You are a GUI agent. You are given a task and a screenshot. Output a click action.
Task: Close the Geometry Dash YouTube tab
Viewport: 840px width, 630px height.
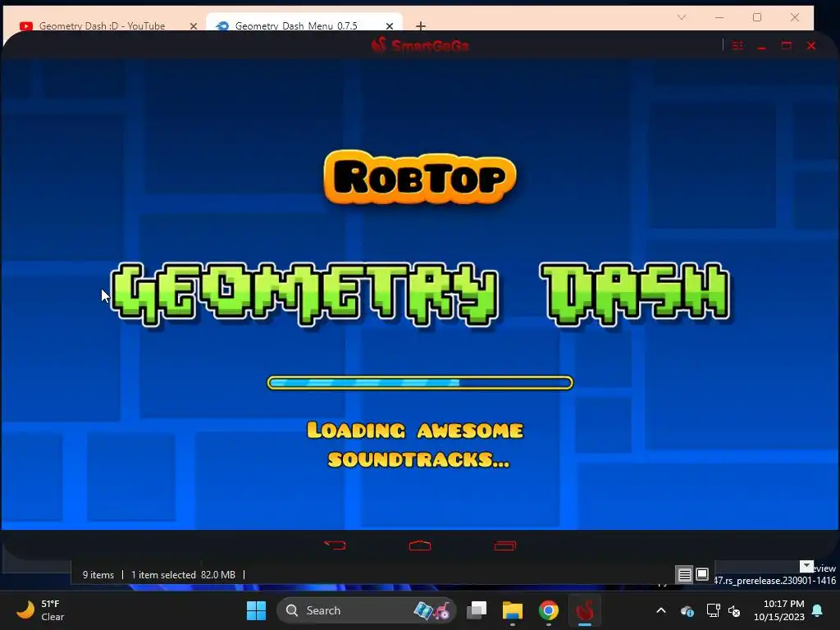[194, 25]
